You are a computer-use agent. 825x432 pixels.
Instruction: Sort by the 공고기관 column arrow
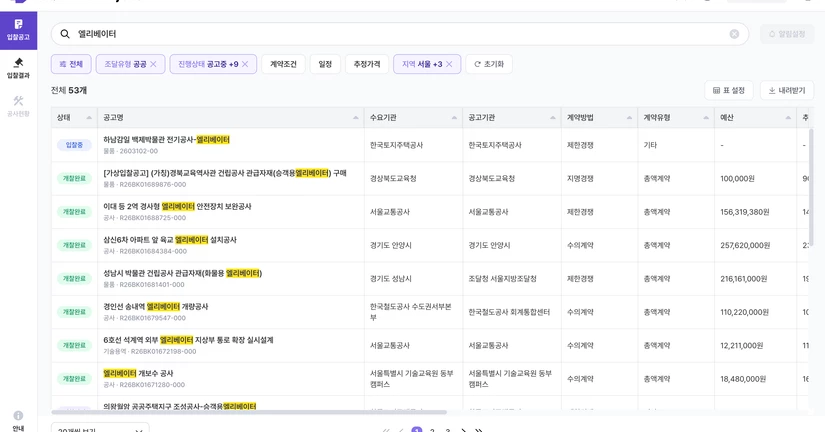(x=552, y=117)
